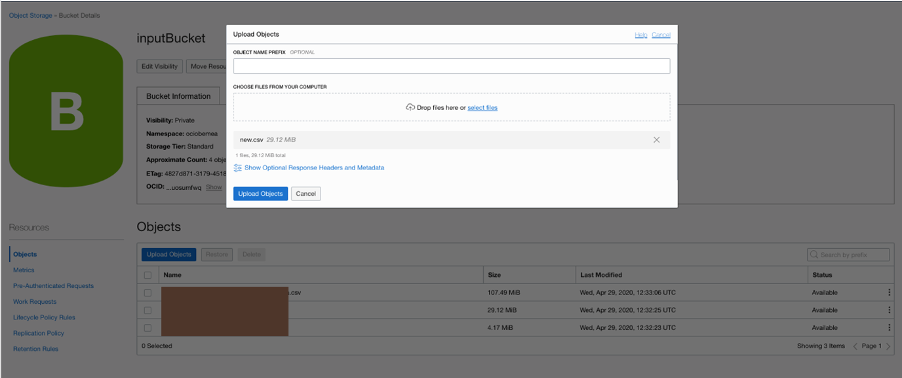The width and height of the screenshot is (902, 378).
Task: Toggle the select-all checkbox in Name header
Action: [148, 275]
